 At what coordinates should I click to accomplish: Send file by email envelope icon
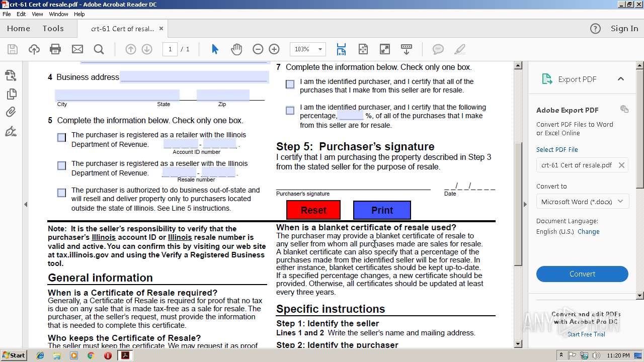(77, 49)
